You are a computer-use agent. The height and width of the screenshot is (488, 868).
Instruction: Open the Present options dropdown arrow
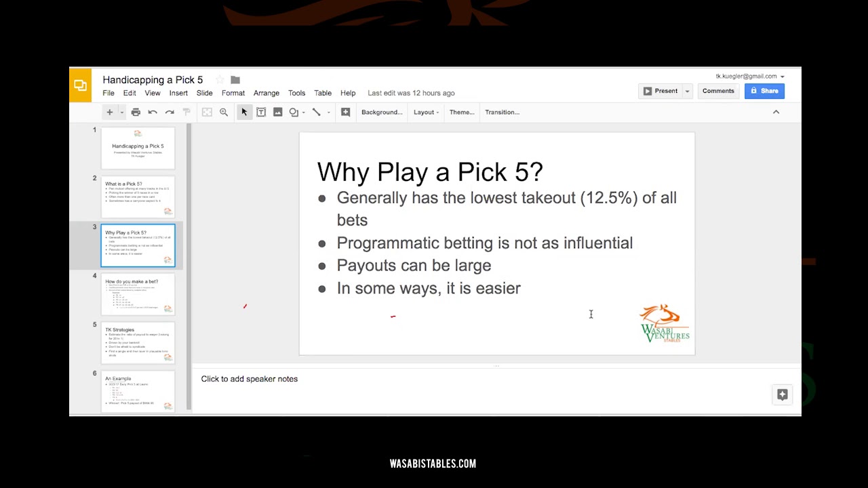pyautogui.click(x=687, y=91)
